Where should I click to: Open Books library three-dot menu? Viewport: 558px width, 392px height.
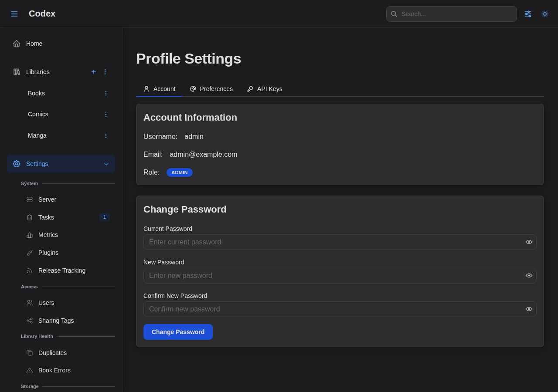[x=105, y=93]
